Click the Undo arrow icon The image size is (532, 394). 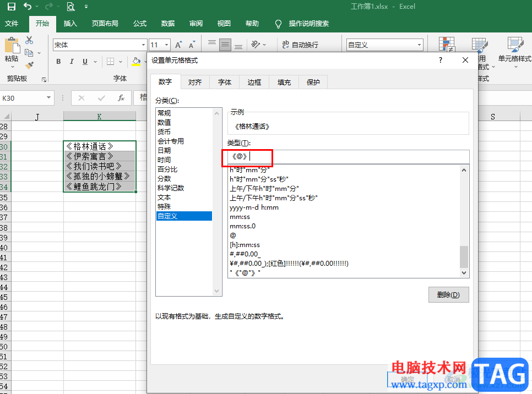coord(28,7)
